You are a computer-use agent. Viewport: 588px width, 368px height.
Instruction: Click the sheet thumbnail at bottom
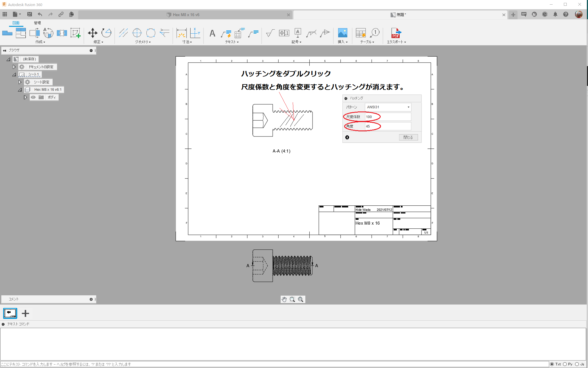[x=10, y=313]
